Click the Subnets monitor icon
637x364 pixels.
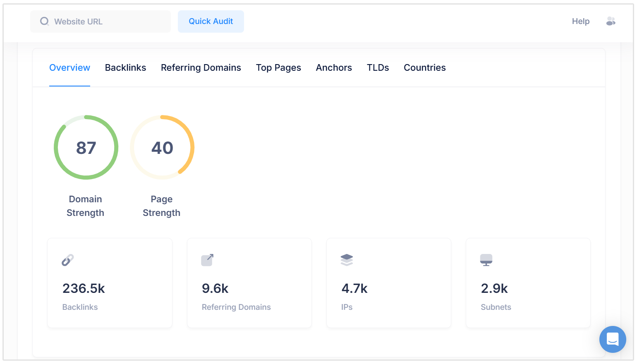(x=486, y=260)
